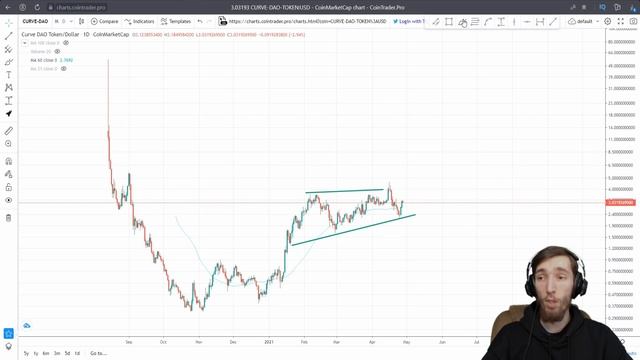Select parallel lines tool in favorites bar

(475, 22)
